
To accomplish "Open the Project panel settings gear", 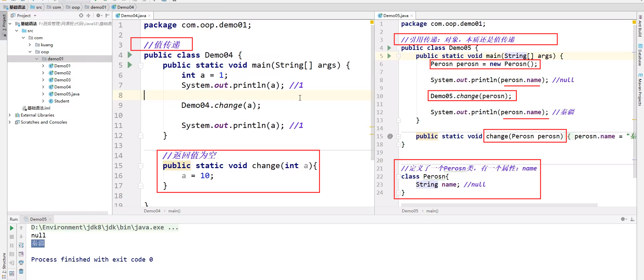I will coord(99,15).
